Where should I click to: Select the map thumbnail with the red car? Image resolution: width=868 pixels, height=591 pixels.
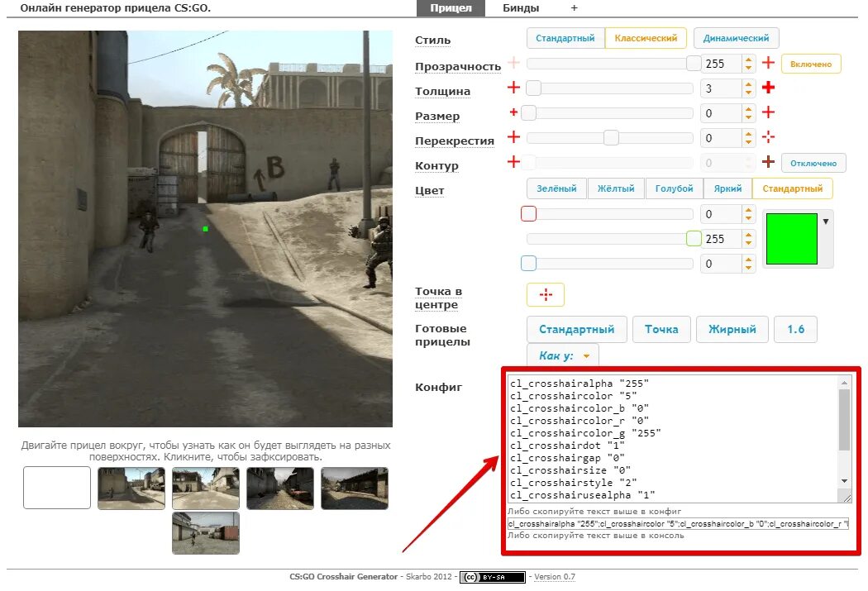point(280,488)
